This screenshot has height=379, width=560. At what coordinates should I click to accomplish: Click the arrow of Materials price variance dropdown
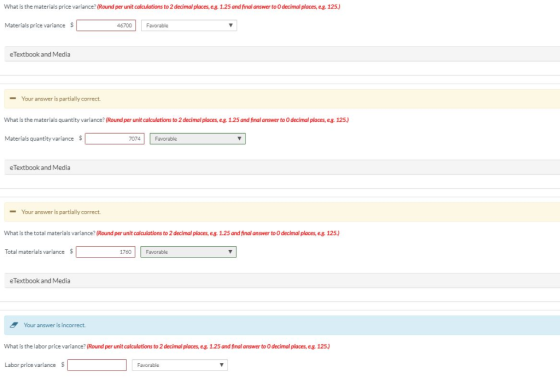tap(231, 25)
